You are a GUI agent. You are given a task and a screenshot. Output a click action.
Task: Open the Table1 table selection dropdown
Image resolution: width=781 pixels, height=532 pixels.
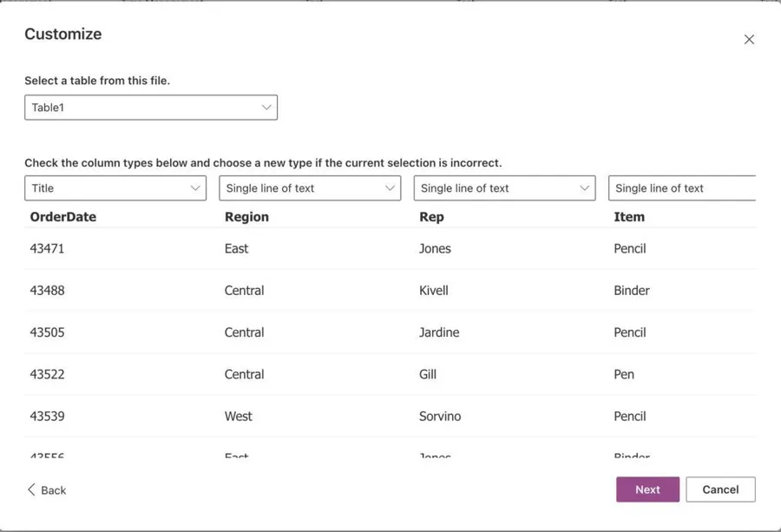pos(151,108)
